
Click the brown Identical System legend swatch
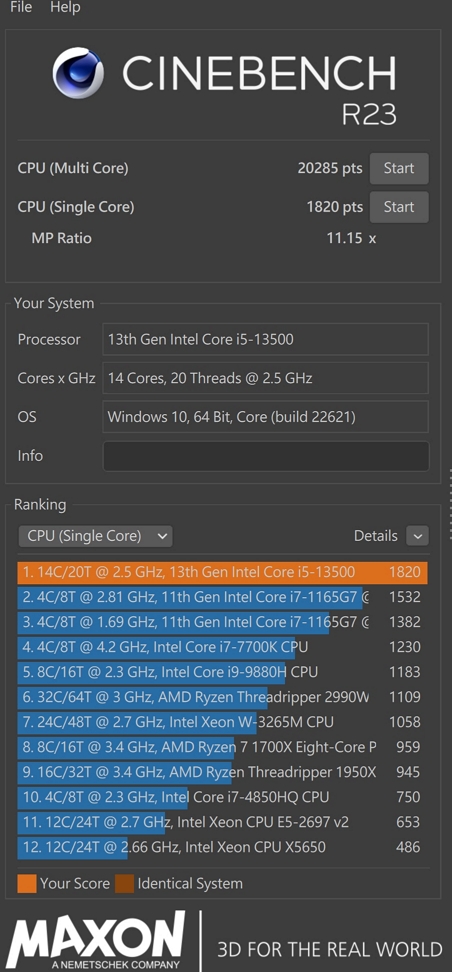pos(124,883)
